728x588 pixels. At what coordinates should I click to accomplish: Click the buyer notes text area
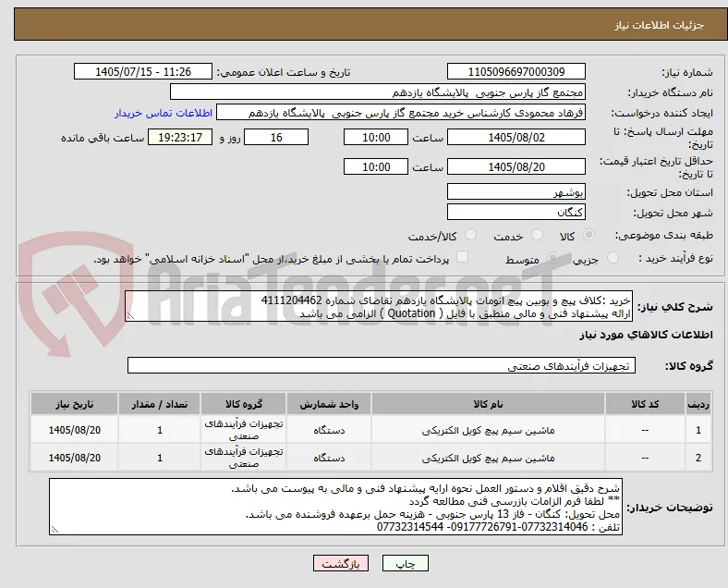click(x=335, y=507)
